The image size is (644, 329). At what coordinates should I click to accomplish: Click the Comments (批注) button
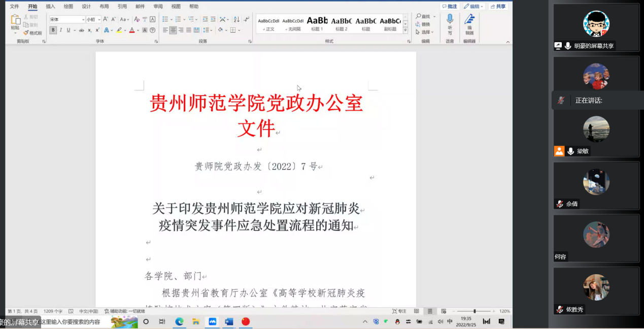(x=450, y=7)
